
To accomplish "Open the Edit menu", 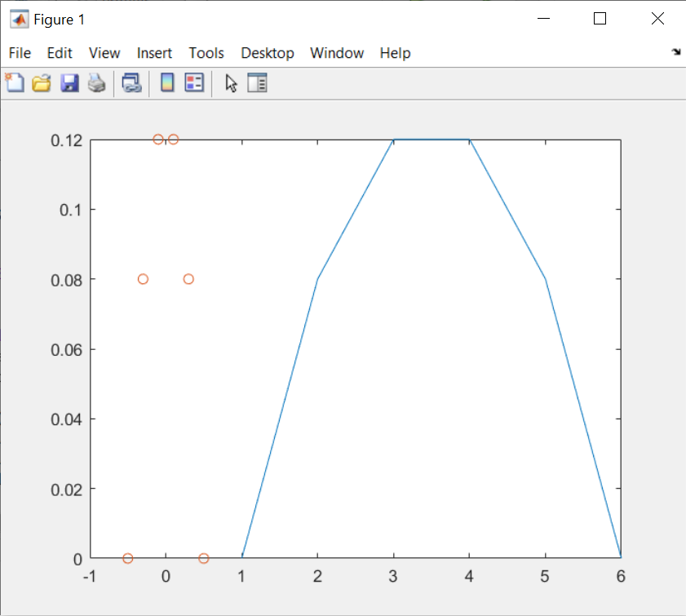I will (59, 53).
